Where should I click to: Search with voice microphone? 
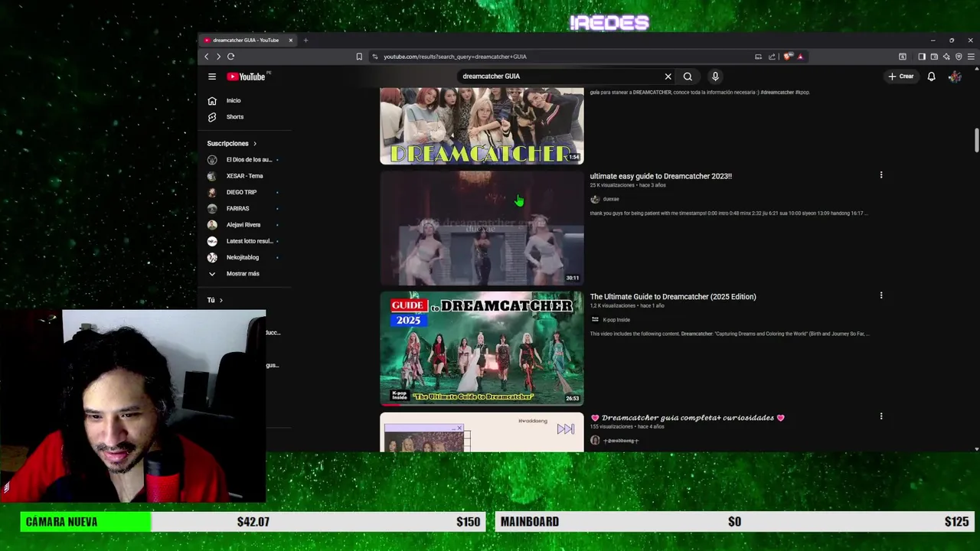(x=715, y=77)
